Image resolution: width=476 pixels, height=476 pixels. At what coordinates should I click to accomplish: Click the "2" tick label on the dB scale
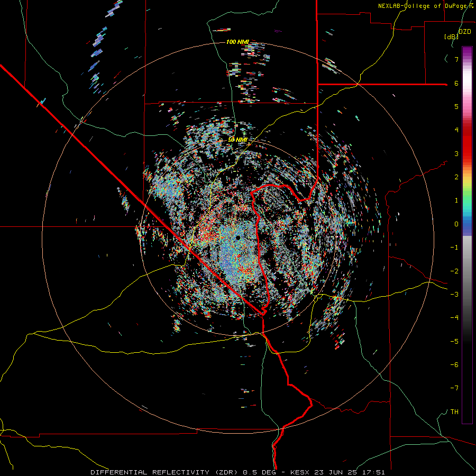(456, 177)
